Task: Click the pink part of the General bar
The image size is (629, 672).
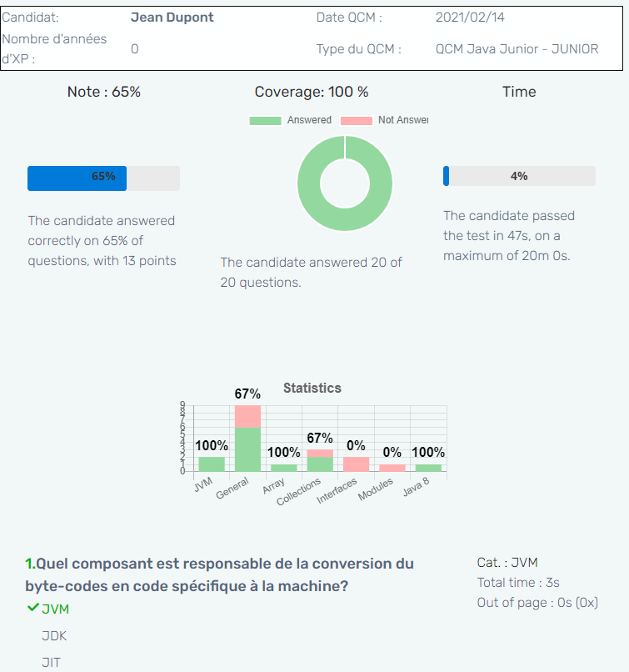Action: [247, 416]
